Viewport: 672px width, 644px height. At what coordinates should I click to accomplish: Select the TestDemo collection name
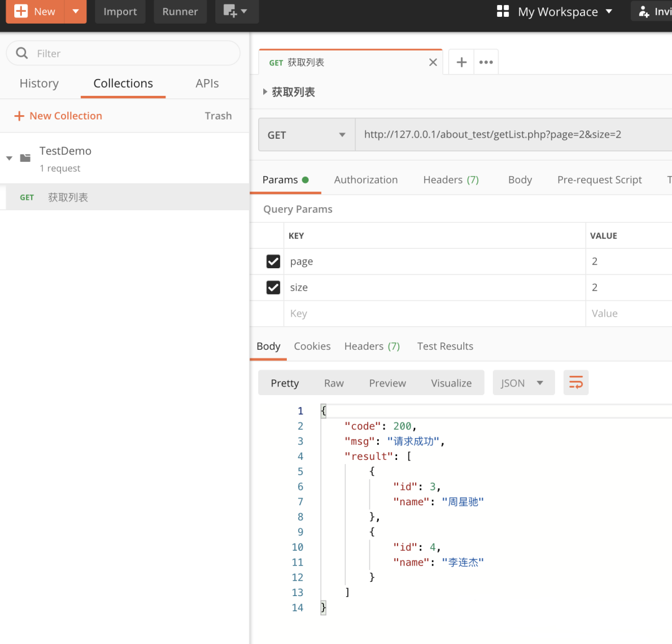click(x=65, y=151)
